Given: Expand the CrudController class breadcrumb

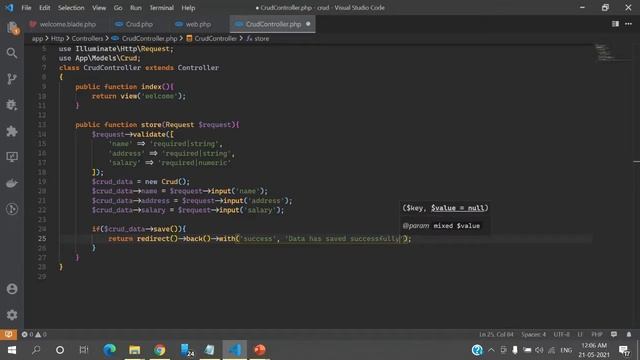Looking at the screenshot, I should (x=211, y=38).
